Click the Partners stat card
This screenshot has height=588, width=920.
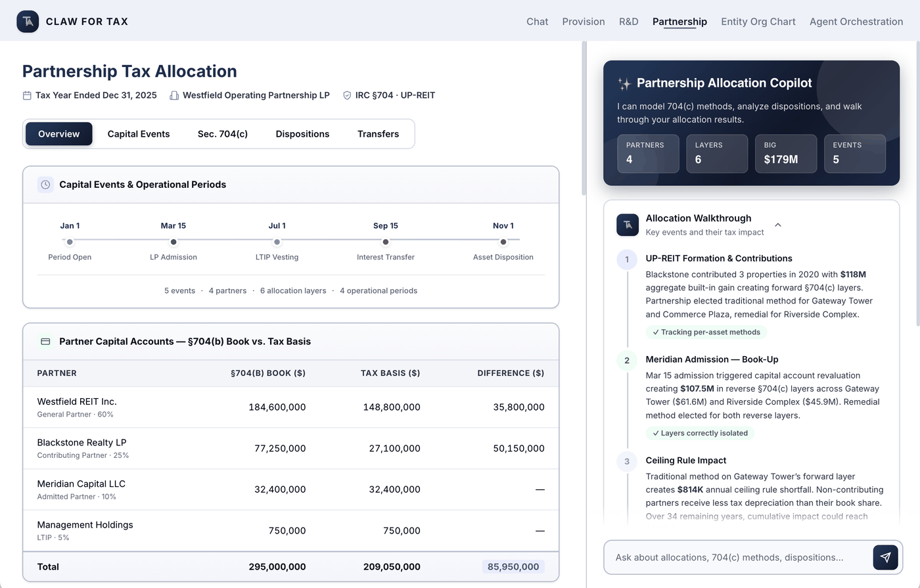(x=648, y=154)
